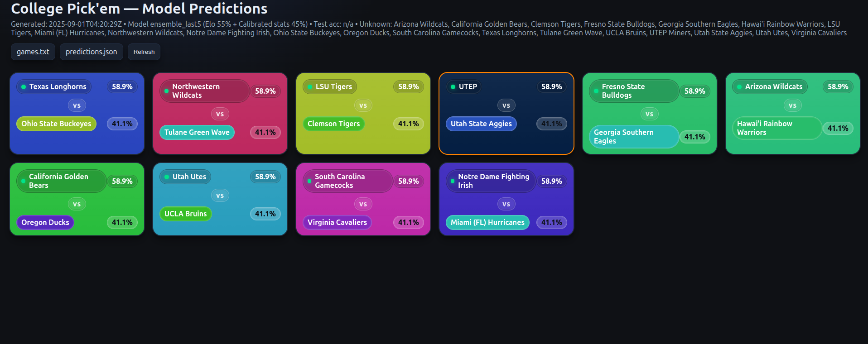Click the 58.9% badge for Arizona Wildcats

point(838,86)
